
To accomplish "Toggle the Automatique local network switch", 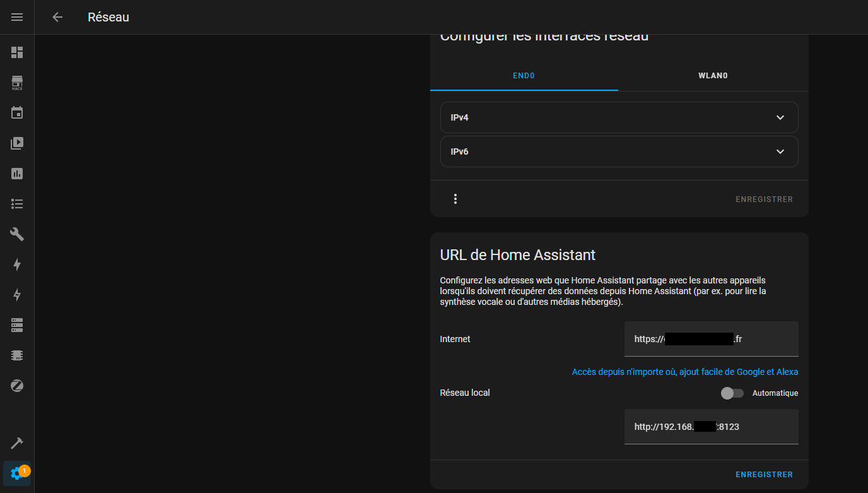I will coord(732,393).
